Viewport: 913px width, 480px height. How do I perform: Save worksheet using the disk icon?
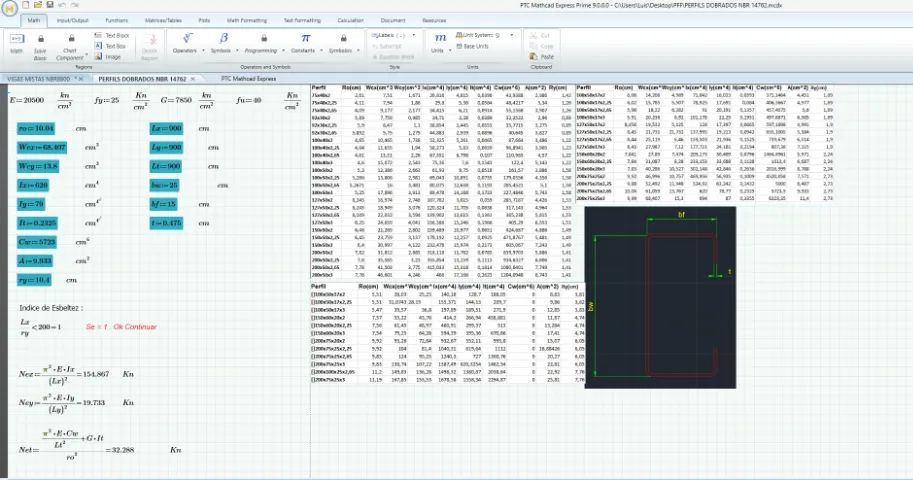click(50, 5)
